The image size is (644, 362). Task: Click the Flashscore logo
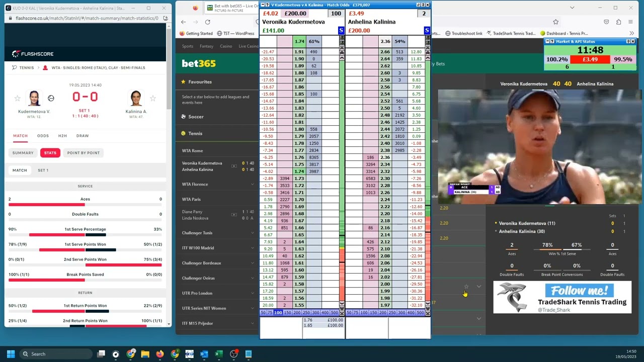33,54
